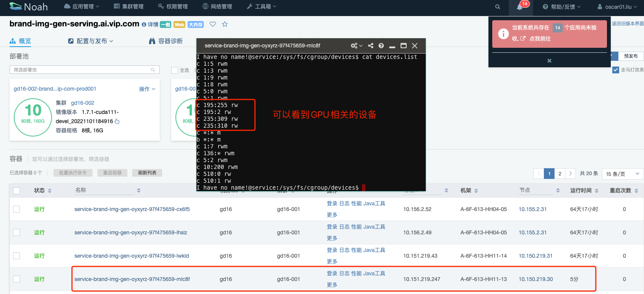Open oscar01.liu user dropdown

click(617, 7)
